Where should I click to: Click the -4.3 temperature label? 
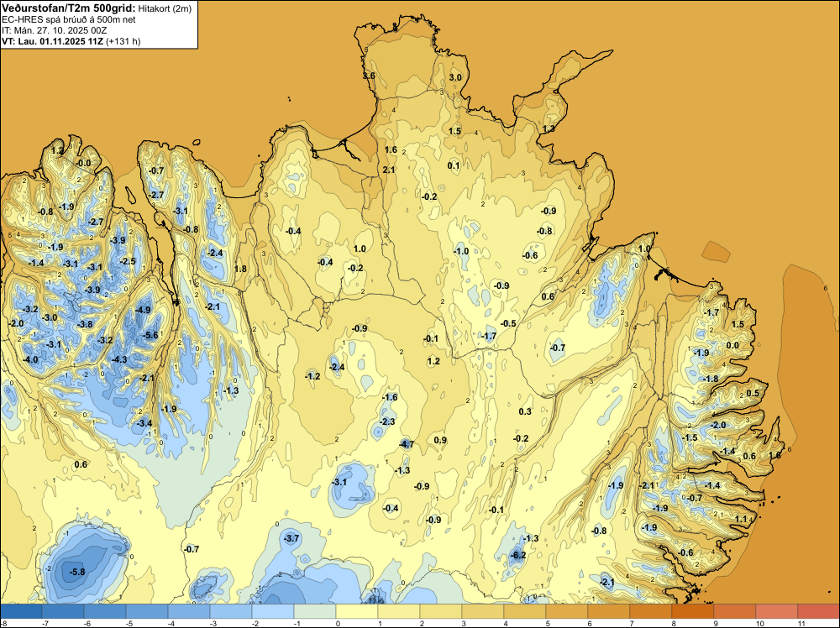[119, 359]
